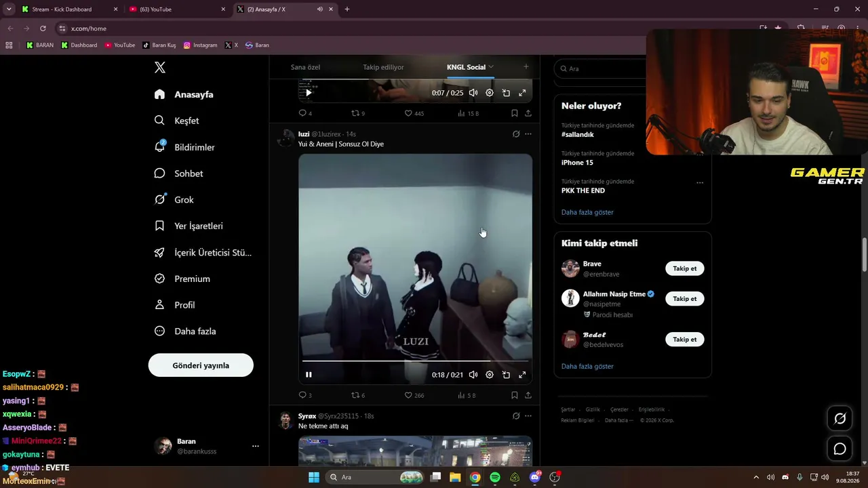This screenshot has height=488, width=868.
Task: Bookmark luzi's Yui & Aneni post
Action: (x=515, y=395)
